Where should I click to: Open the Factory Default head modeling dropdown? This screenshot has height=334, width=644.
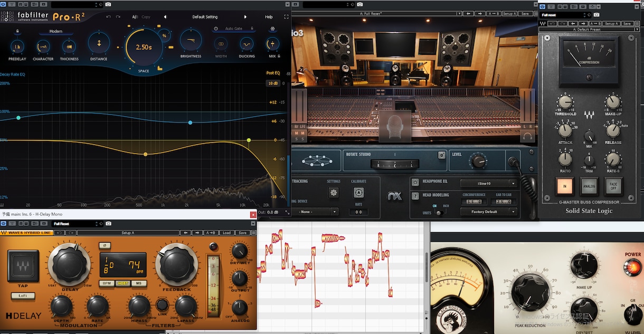pos(489,212)
